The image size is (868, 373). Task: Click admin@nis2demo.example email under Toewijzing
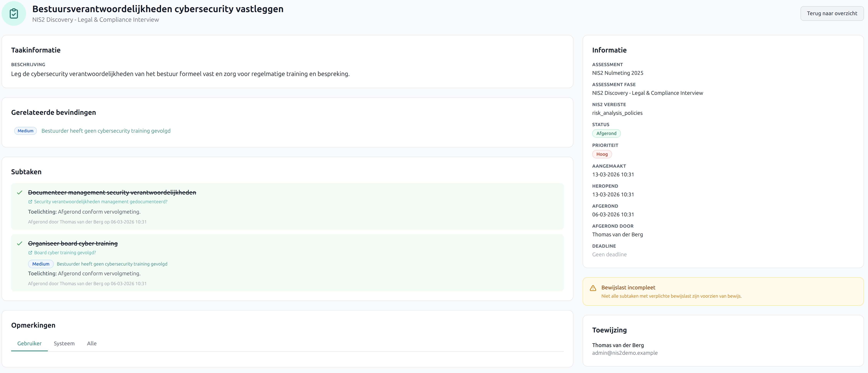(625, 353)
